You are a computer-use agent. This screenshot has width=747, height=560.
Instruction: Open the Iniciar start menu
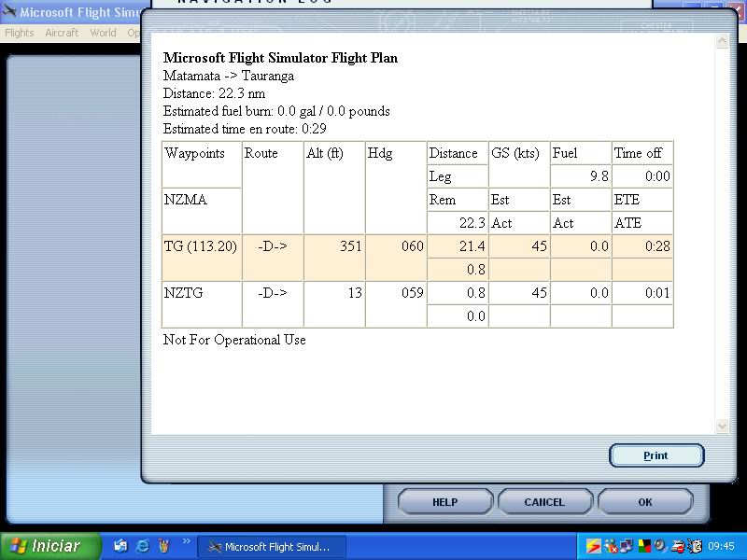[45, 546]
